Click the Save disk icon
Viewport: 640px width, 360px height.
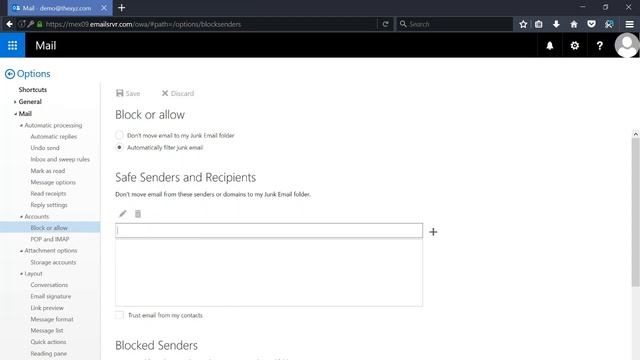click(120, 93)
